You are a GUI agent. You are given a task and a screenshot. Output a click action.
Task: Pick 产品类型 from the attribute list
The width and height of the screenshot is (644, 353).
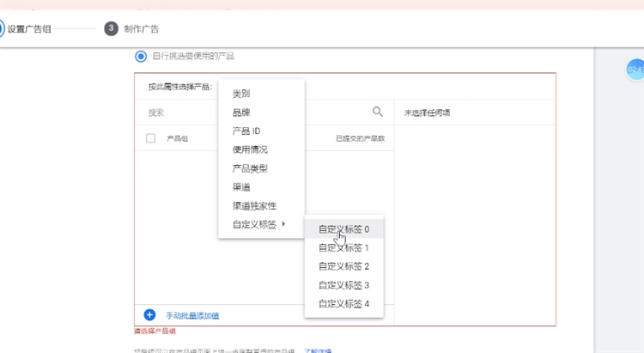[x=250, y=168]
